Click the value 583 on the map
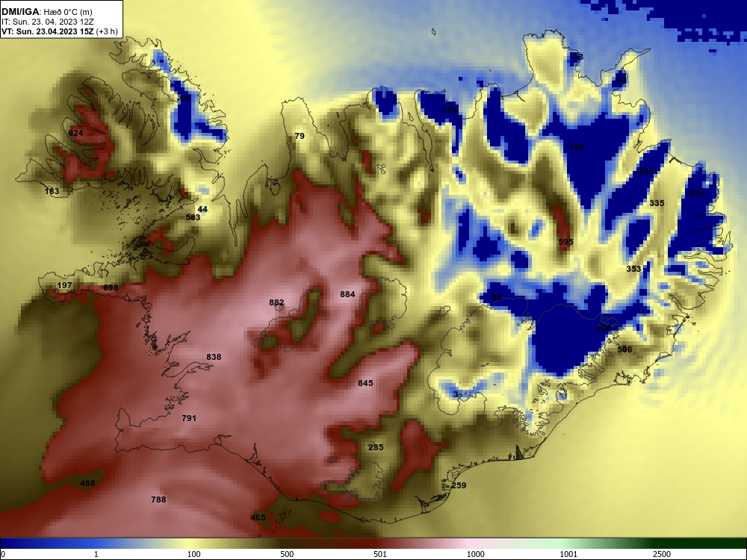 coord(193,217)
